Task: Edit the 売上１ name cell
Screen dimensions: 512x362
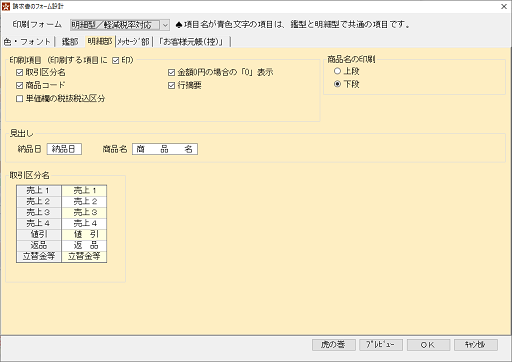Action: pyautogui.click(x=84, y=191)
